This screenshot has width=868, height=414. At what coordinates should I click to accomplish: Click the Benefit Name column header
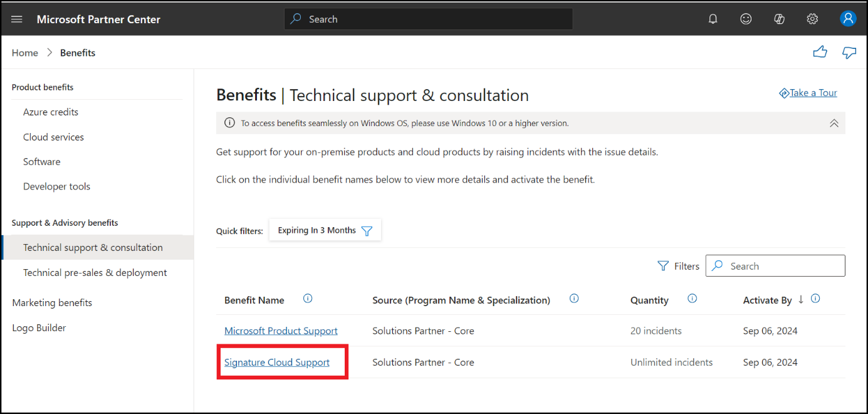coord(254,300)
